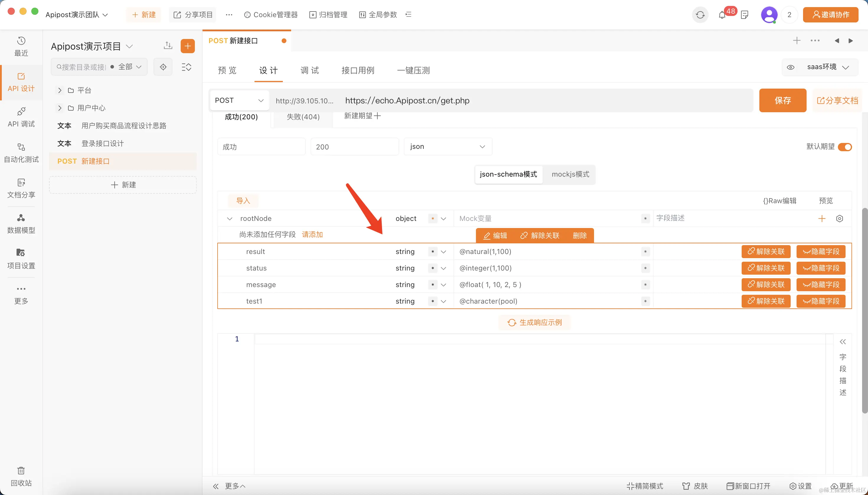Screen dimensions: 868x495
Task: Click the expand/collapse all directories icon
Action: 186,67
